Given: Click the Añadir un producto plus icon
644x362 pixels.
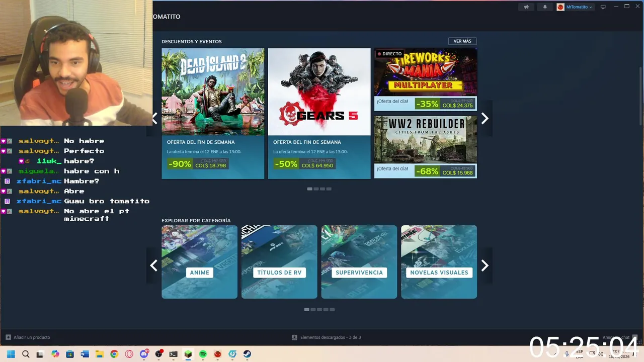Looking at the screenshot, I should tap(8, 337).
